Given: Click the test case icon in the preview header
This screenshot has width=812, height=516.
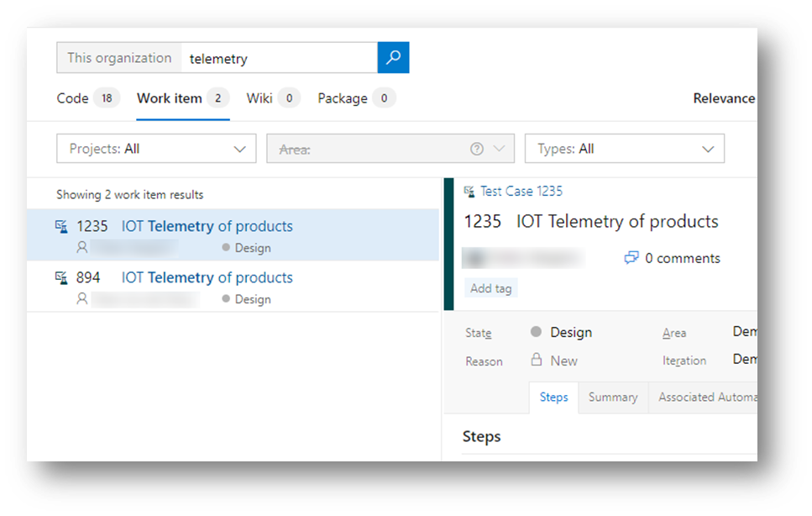Looking at the screenshot, I should click(x=468, y=191).
